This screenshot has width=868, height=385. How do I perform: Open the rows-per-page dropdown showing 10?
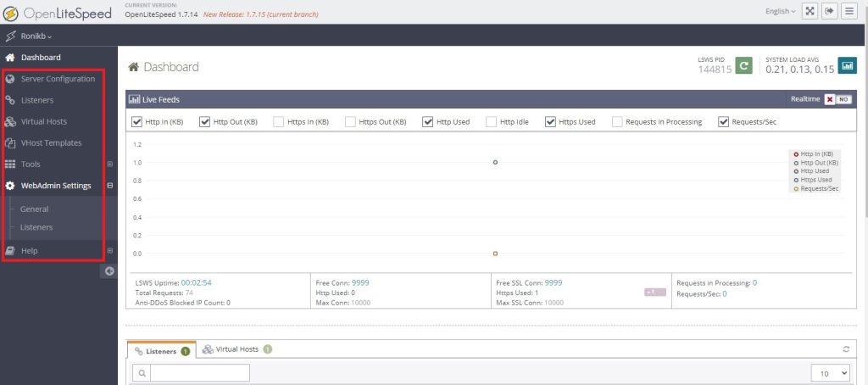click(830, 373)
